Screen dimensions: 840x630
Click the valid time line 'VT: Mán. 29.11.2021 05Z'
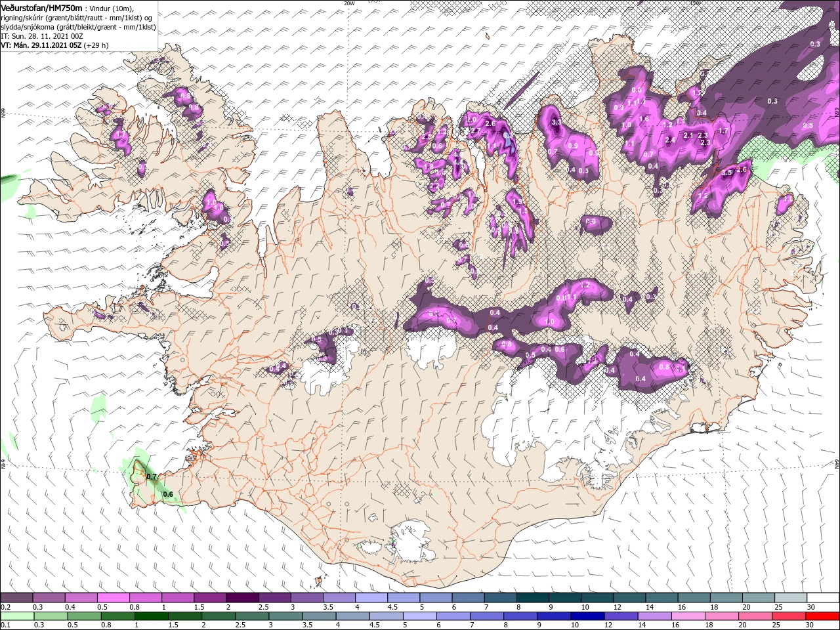(41, 45)
